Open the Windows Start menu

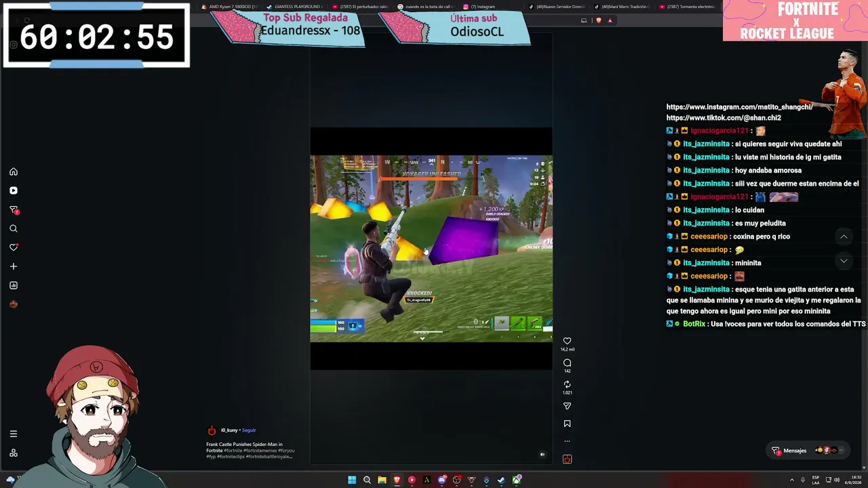352,480
